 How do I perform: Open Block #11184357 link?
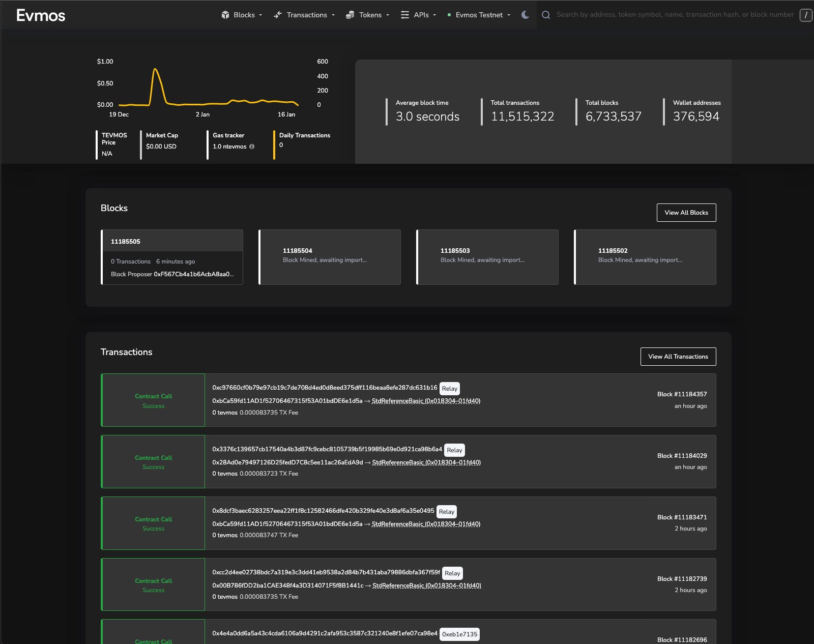[x=682, y=394]
